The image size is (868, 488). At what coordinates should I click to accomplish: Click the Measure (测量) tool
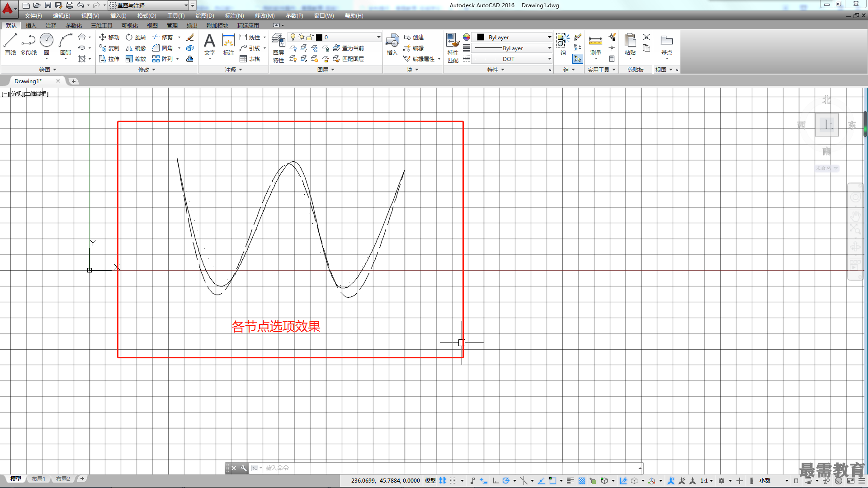[x=595, y=44]
